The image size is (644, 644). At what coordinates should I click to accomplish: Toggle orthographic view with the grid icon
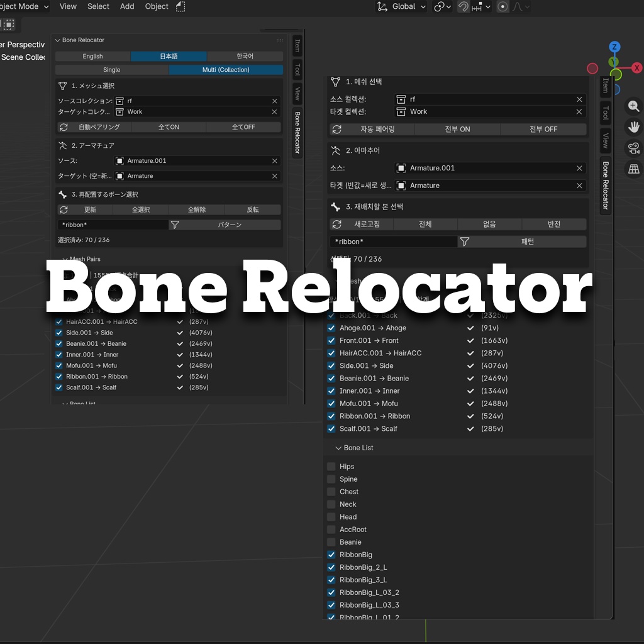[x=634, y=169]
